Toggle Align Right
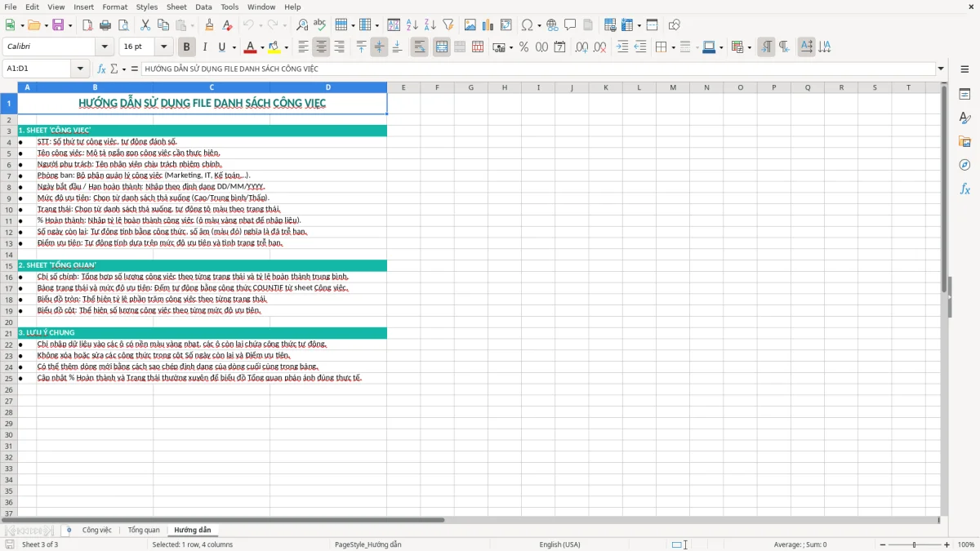The height and width of the screenshot is (551, 980). click(x=339, y=47)
